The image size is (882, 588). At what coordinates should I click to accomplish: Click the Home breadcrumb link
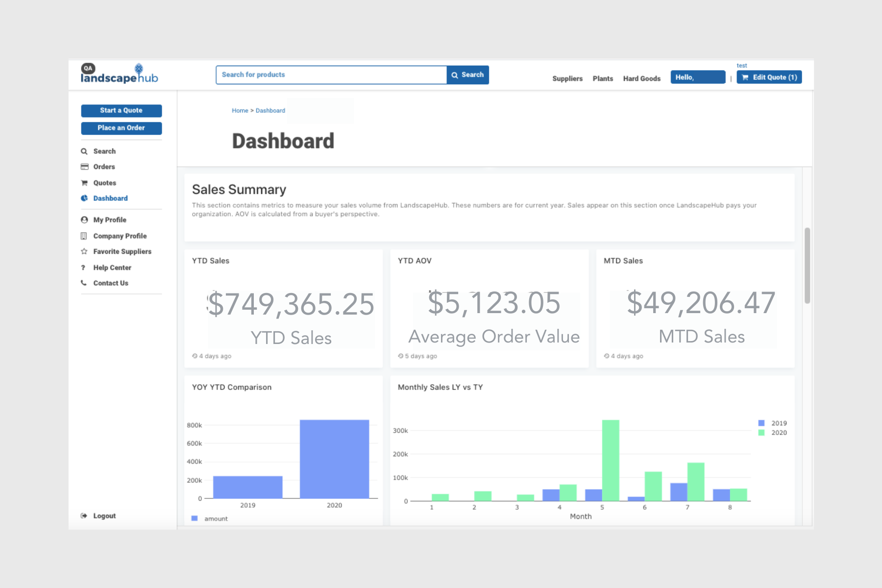[240, 111]
